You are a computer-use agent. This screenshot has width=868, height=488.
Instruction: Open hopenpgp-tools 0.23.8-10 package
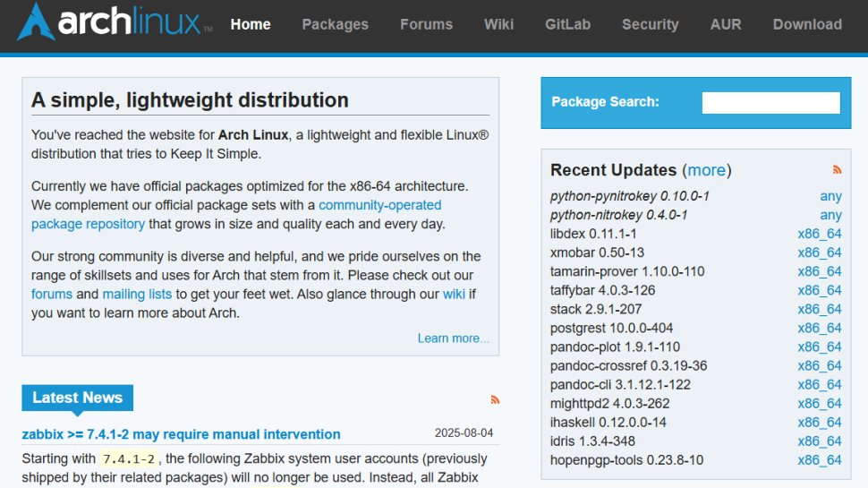pyautogui.click(x=626, y=459)
